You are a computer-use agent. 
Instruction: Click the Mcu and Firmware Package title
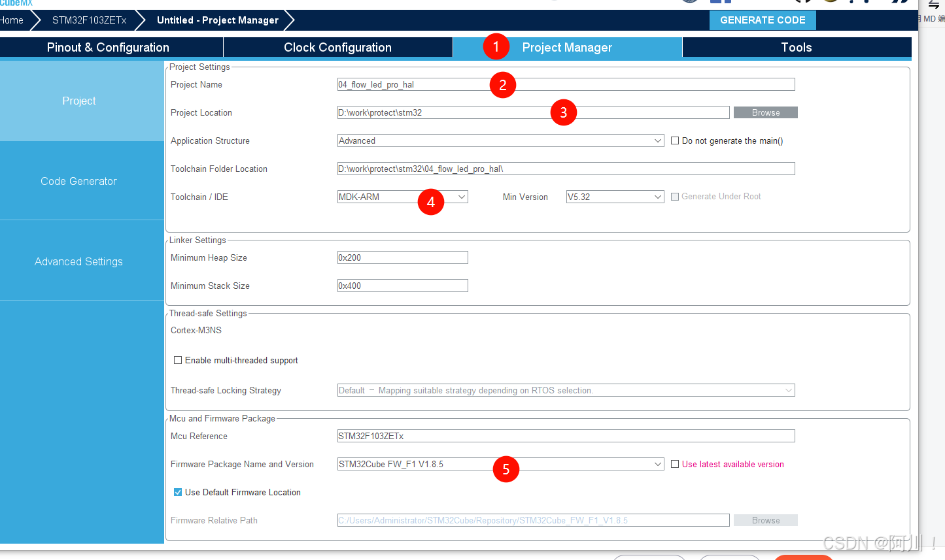click(x=222, y=418)
